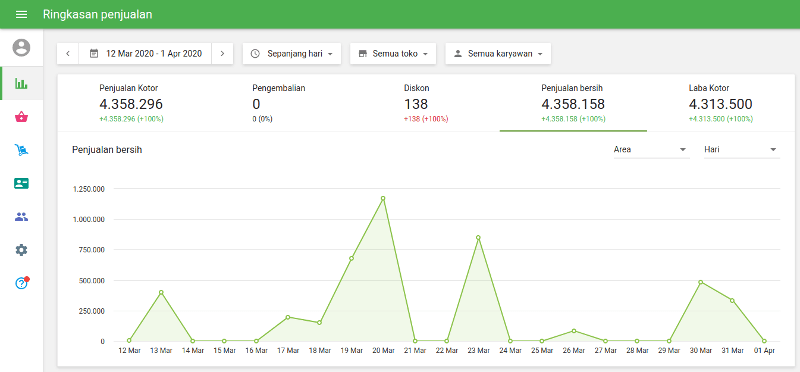Click the 17 Mar data point

pyautogui.click(x=288, y=317)
